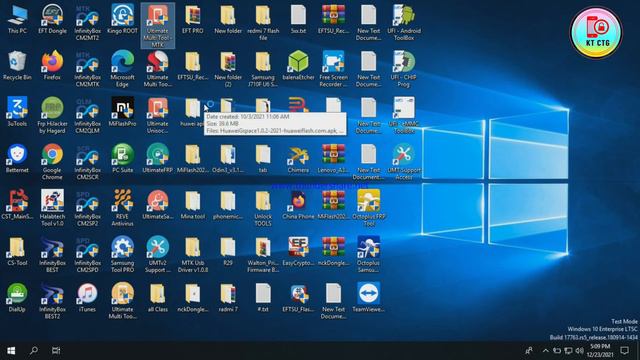Open REVE Antivirus shortcut
This screenshot has height=360, width=640.
(x=122, y=208)
